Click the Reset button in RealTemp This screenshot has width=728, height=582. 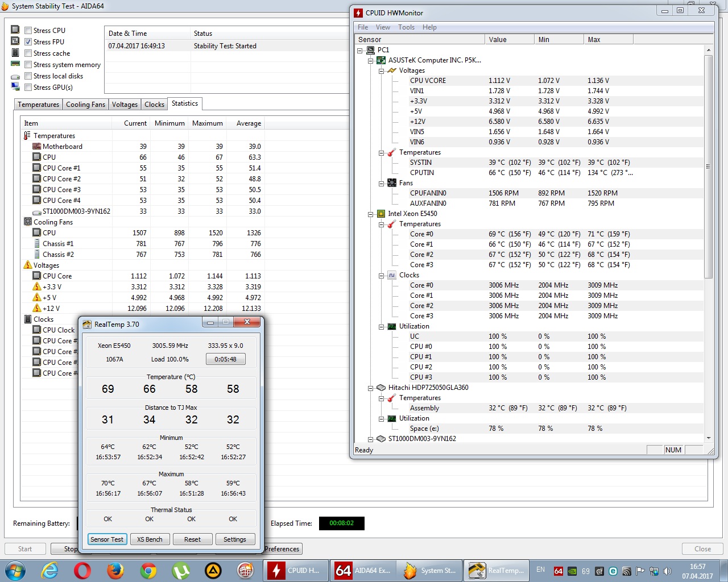[192, 539]
